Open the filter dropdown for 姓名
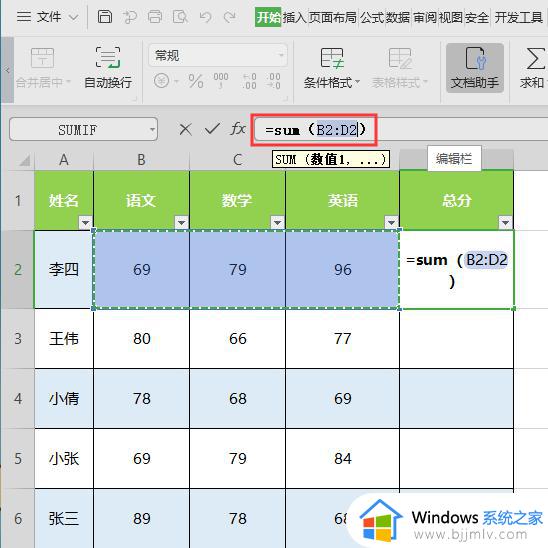Image resolution: width=548 pixels, height=548 pixels. (x=85, y=222)
